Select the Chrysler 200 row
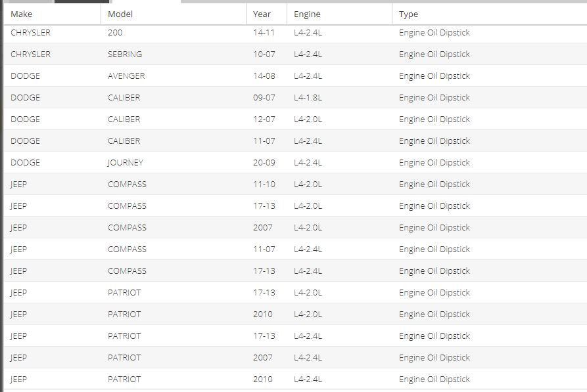Screen dimensions: 587x392 click(x=295, y=33)
